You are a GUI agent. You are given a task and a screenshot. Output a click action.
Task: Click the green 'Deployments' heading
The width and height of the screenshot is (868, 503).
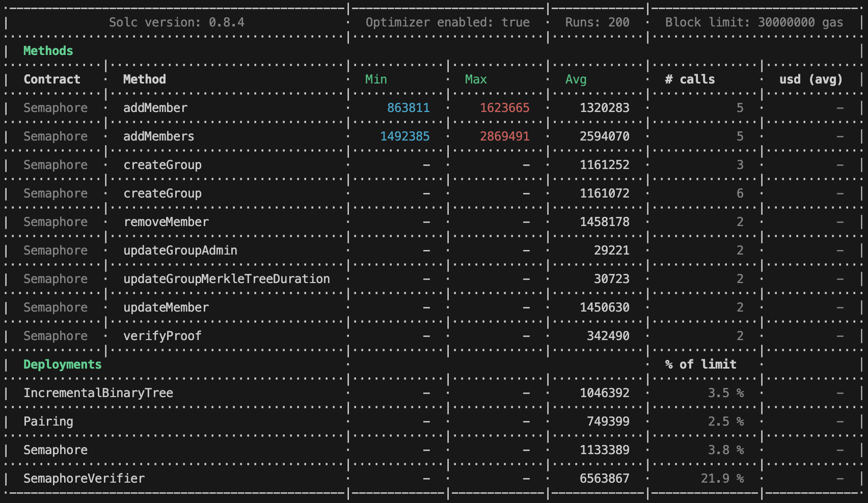pos(63,365)
